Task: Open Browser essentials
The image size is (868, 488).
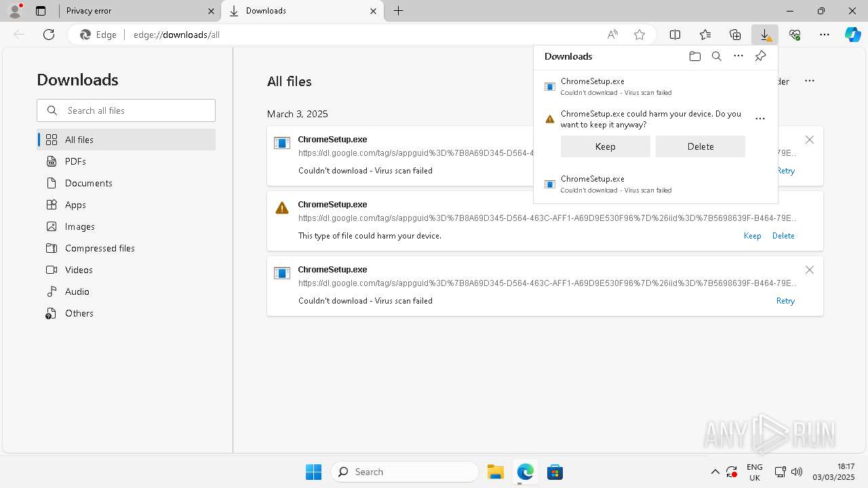Action: tap(795, 35)
